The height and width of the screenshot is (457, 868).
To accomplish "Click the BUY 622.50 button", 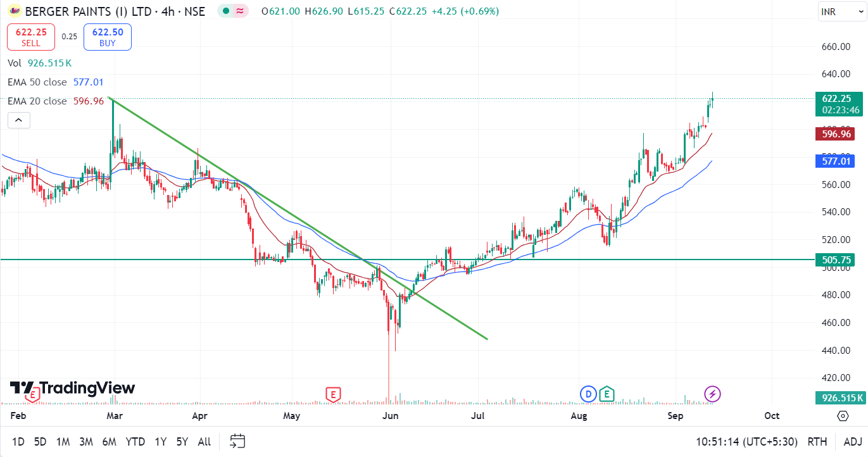I will click(x=108, y=37).
